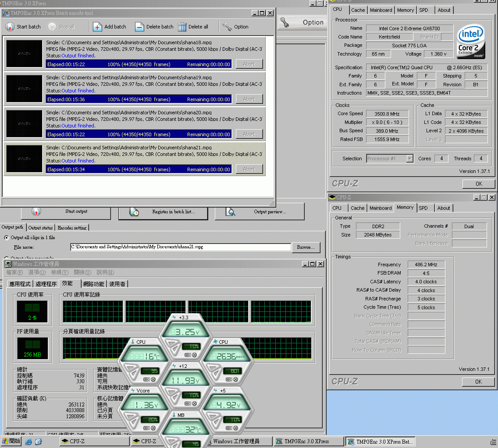498x448 pixels.
Task: Click the Register in batch list icon
Action: 134,212
